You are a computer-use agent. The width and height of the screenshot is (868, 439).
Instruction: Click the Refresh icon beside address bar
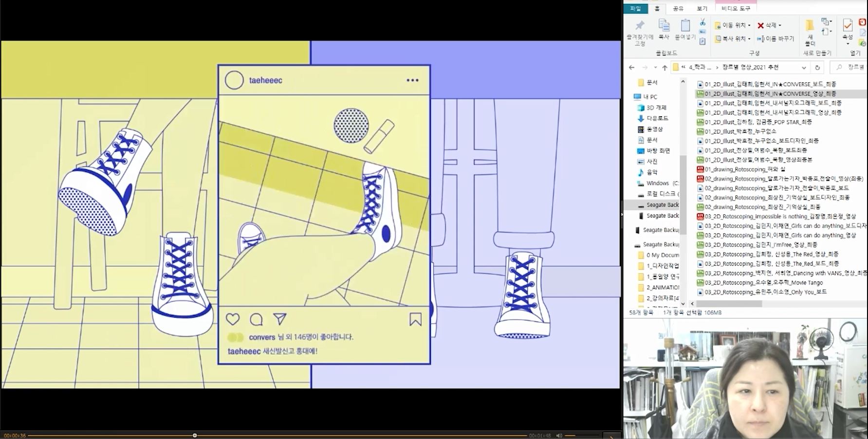click(x=817, y=68)
